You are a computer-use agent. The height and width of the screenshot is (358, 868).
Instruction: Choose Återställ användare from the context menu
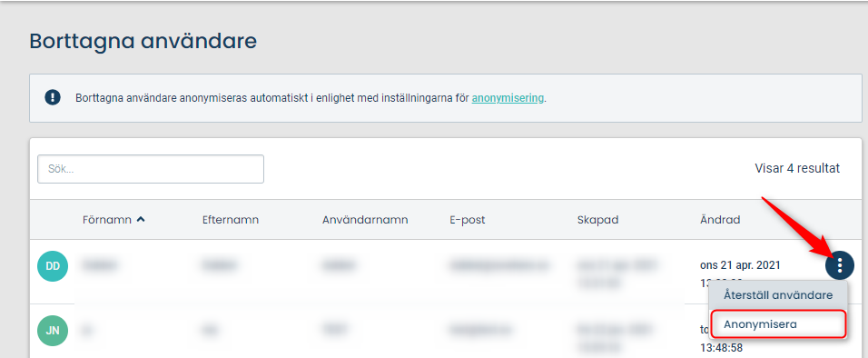pyautogui.click(x=778, y=295)
